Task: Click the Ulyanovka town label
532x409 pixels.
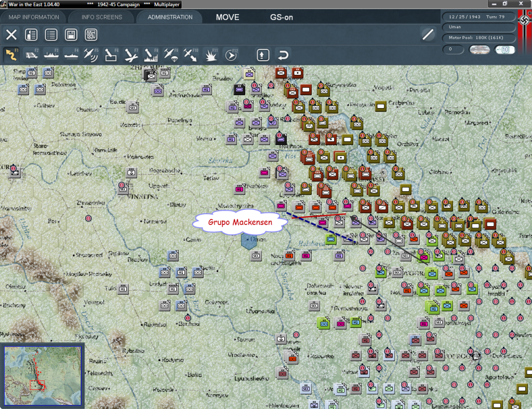Action: click(x=260, y=311)
